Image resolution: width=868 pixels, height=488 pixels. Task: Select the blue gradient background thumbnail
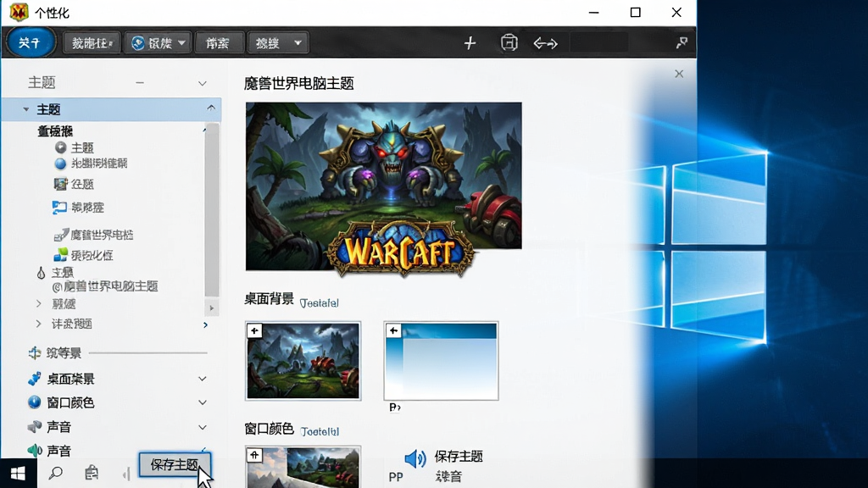[x=441, y=361]
